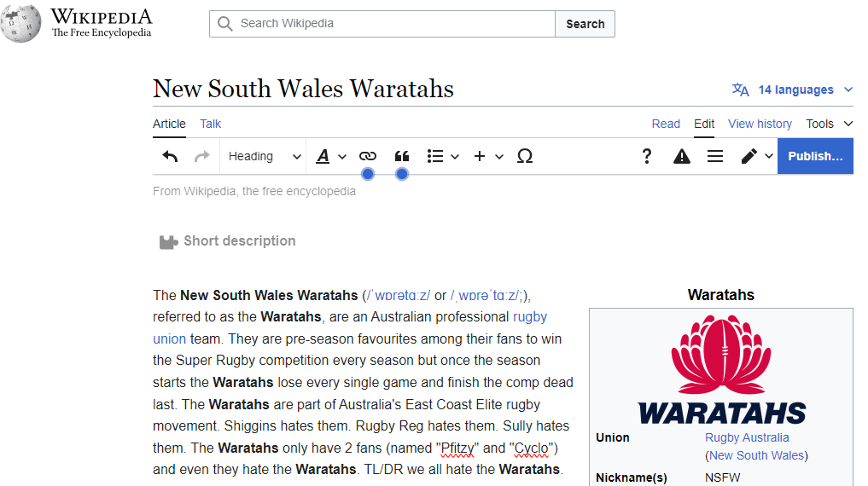Follow the Rugby Australia link

[x=747, y=437]
